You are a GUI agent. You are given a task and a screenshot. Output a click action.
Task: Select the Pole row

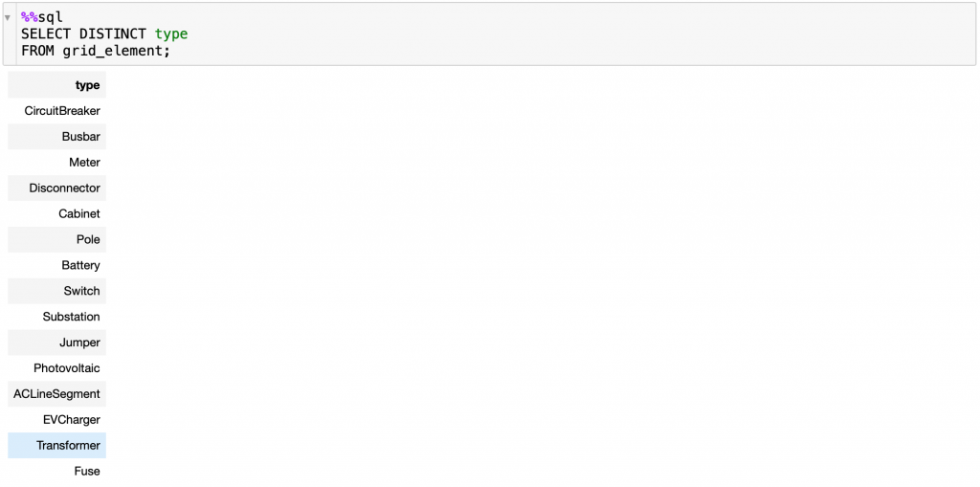click(x=56, y=239)
